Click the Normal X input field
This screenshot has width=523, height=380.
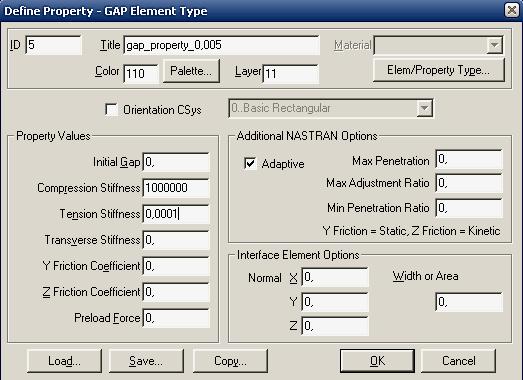pyautogui.click(x=335, y=277)
